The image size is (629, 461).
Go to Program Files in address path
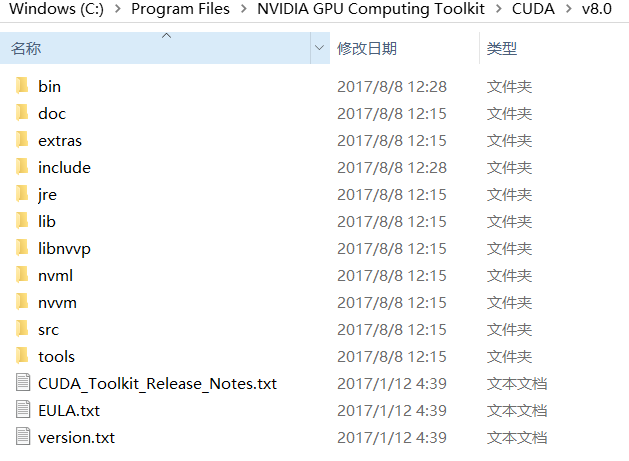(181, 8)
